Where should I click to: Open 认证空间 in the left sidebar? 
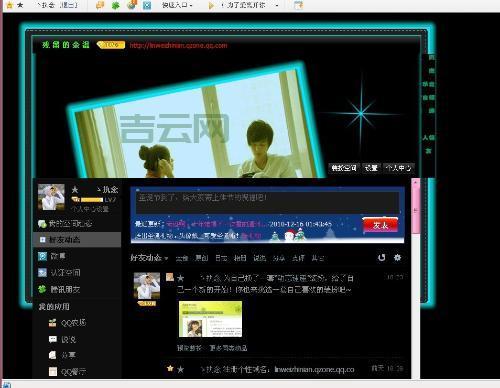(x=59, y=272)
